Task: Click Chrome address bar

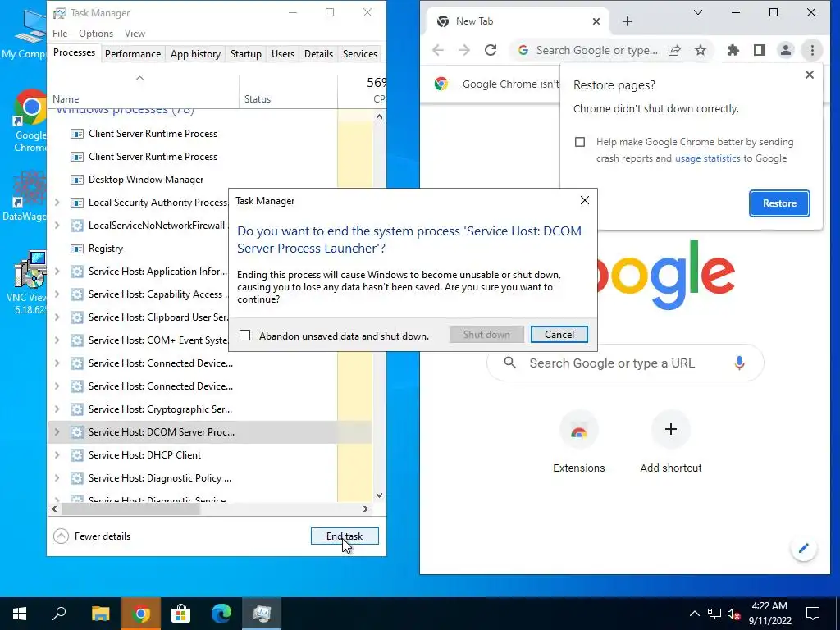Action: 596,50
